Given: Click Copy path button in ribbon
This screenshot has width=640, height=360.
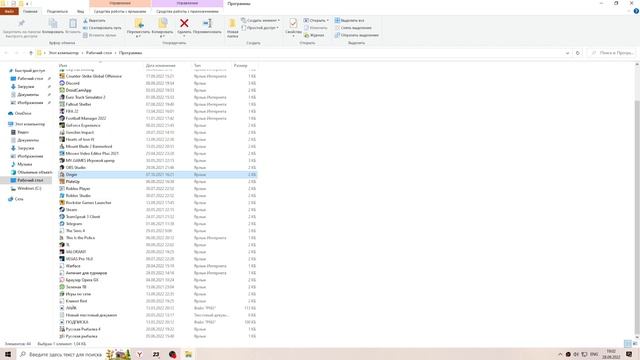Looking at the screenshot, I should coord(102,28).
